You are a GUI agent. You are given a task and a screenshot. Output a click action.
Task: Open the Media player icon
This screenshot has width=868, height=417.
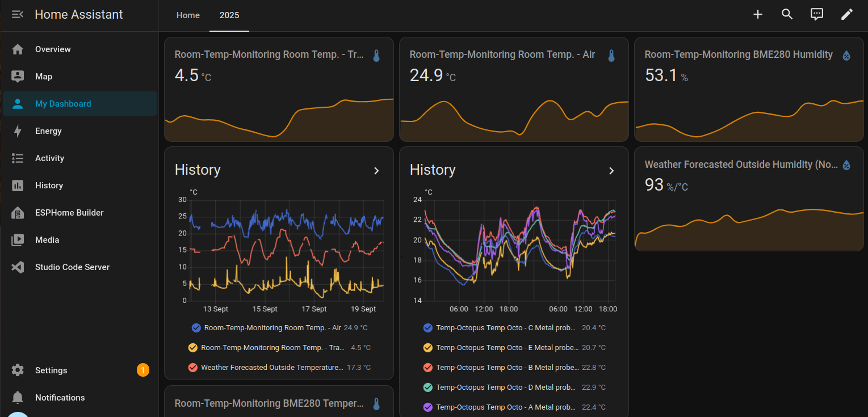pos(18,240)
